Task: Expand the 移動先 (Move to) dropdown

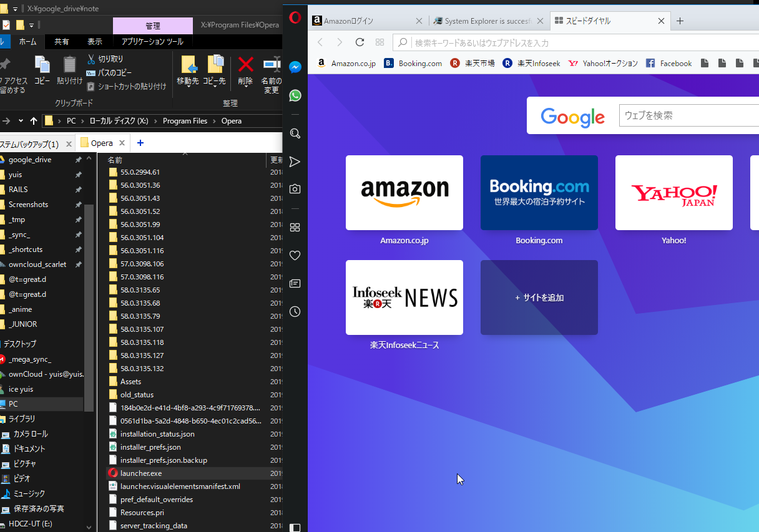Action: [x=188, y=85]
